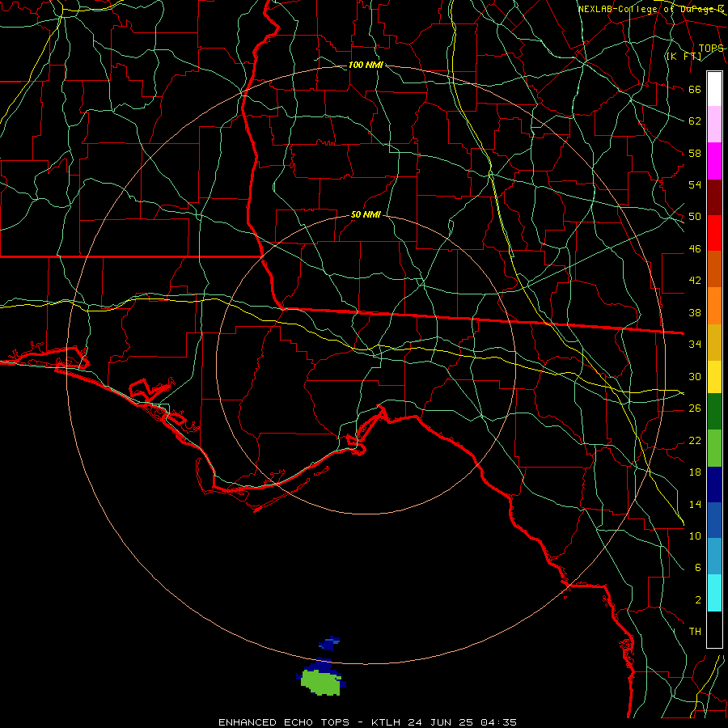This screenshot has width=728, height=728.
Task: Click the black threshold swatch beside TH
Action: click(714, 629)
